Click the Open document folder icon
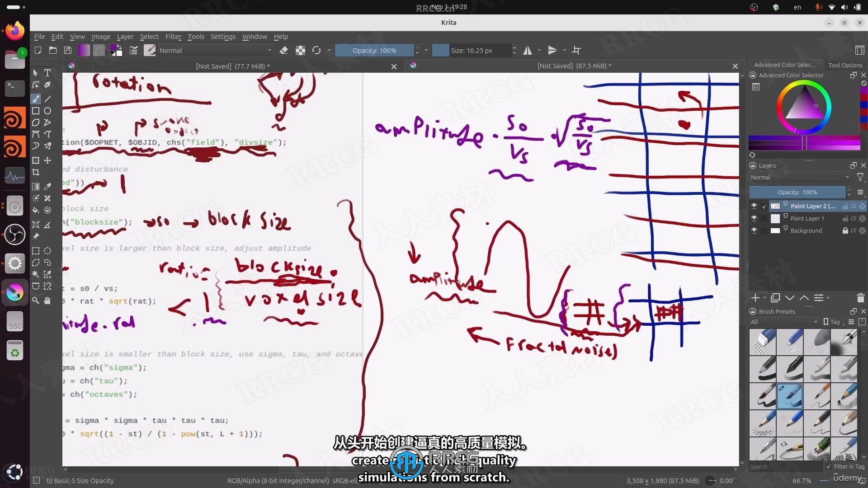 click(x=53, y=50)
